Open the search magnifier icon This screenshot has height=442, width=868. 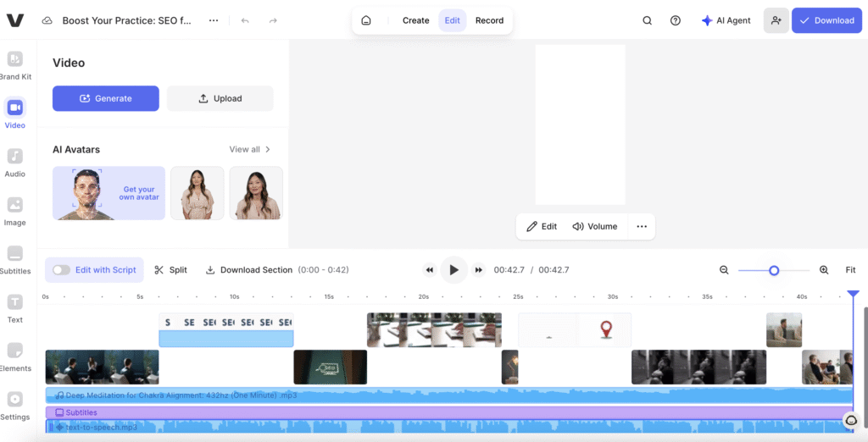point(647,20)
